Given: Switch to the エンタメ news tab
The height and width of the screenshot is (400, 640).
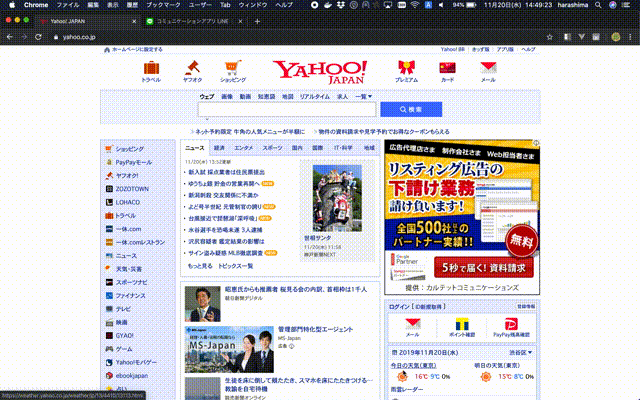Looking at the screenshot, I should point(244,148).
